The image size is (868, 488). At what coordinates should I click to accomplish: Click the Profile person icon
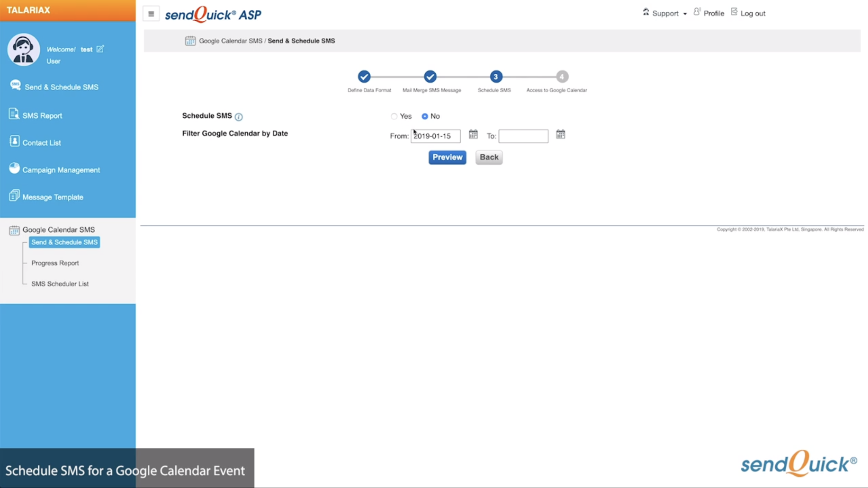coord(697,12)
